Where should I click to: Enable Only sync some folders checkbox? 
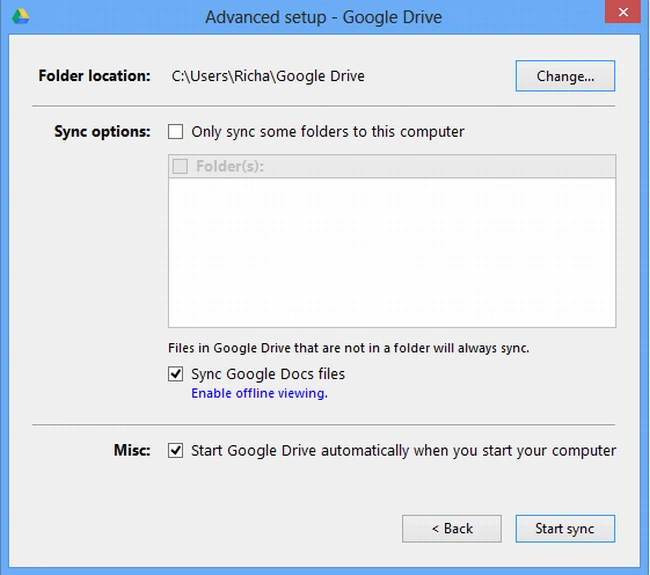175,132
